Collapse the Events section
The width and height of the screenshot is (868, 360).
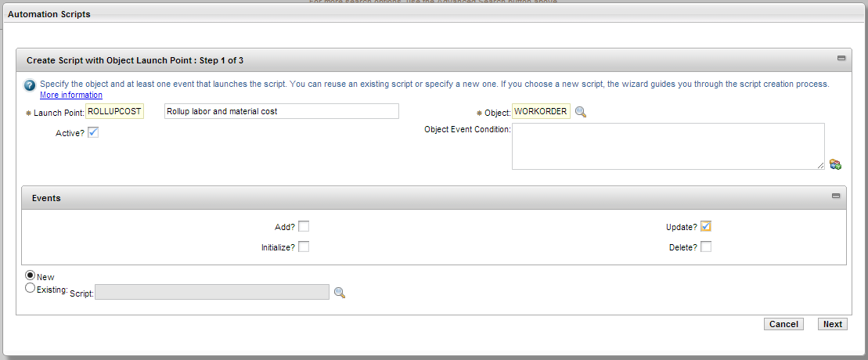(836, 196)
